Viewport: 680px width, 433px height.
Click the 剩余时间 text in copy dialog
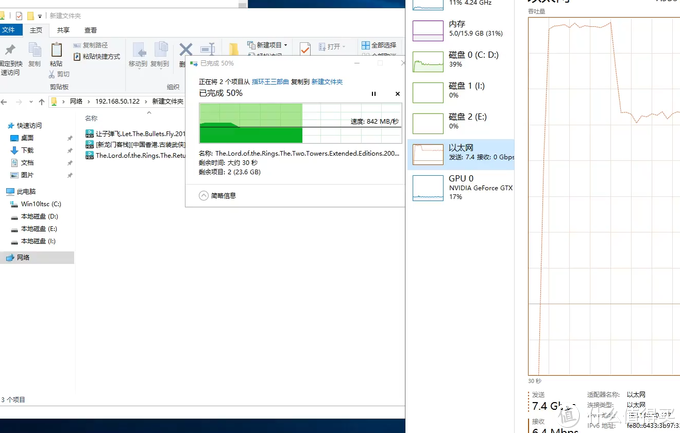click(x=228, y=163)
